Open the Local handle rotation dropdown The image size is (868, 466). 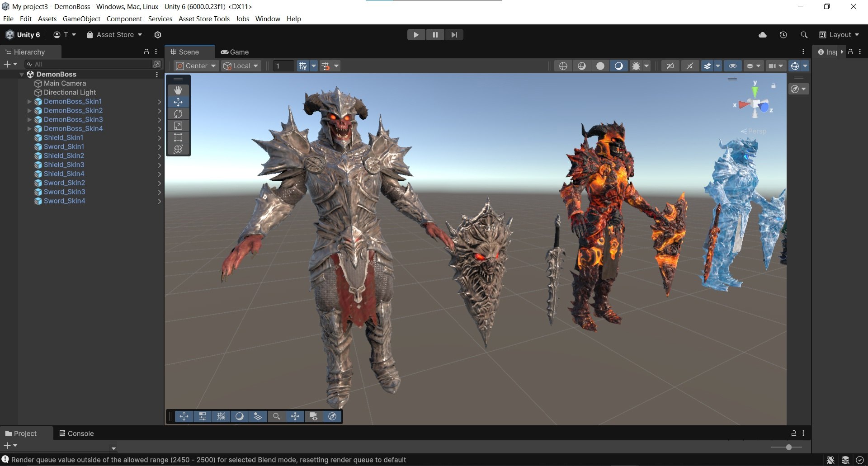pyautogui.click(x=241, y=66)
